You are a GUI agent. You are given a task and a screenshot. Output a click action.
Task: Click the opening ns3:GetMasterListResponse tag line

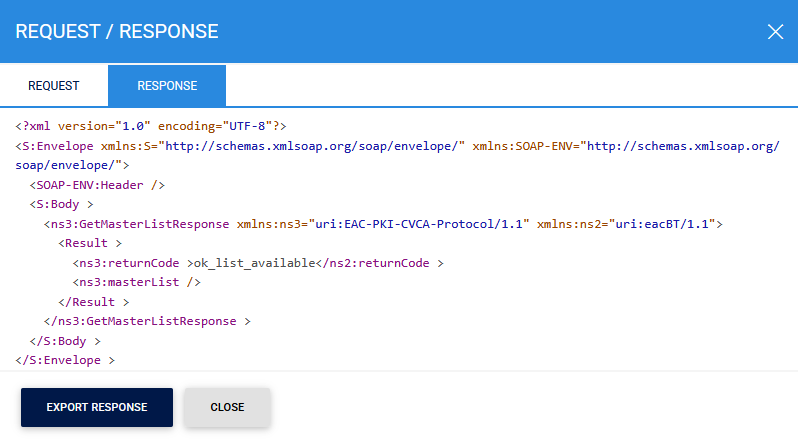[x=383, y=224]
